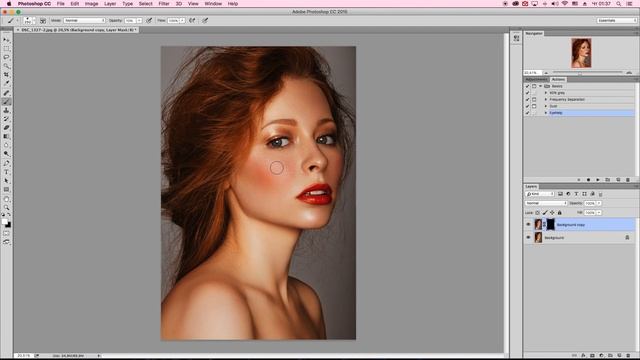Swap foreground and background colors
Image resolution: width=640 pixels, height=360 pixels.
(9, 215)
